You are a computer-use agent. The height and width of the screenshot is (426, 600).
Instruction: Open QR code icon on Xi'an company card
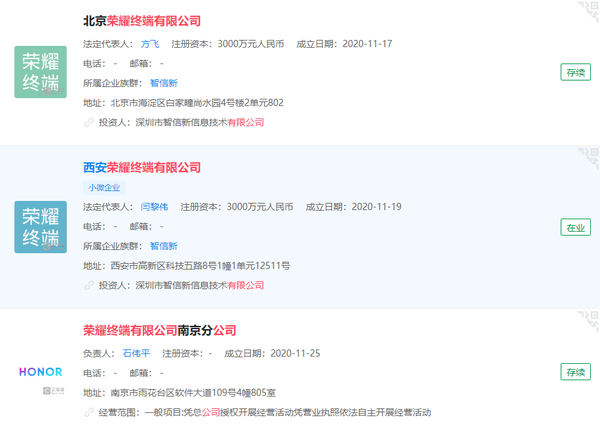[589, 157]
